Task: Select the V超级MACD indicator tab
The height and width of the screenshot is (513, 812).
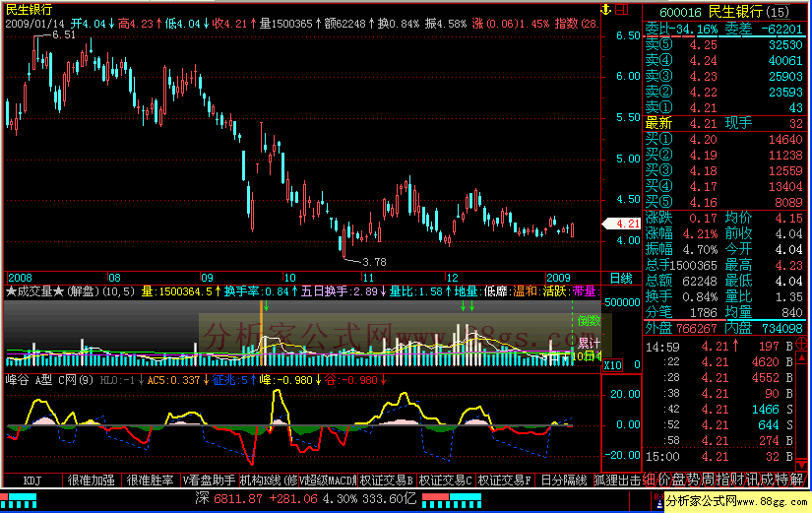Action: tap(328, 481)
